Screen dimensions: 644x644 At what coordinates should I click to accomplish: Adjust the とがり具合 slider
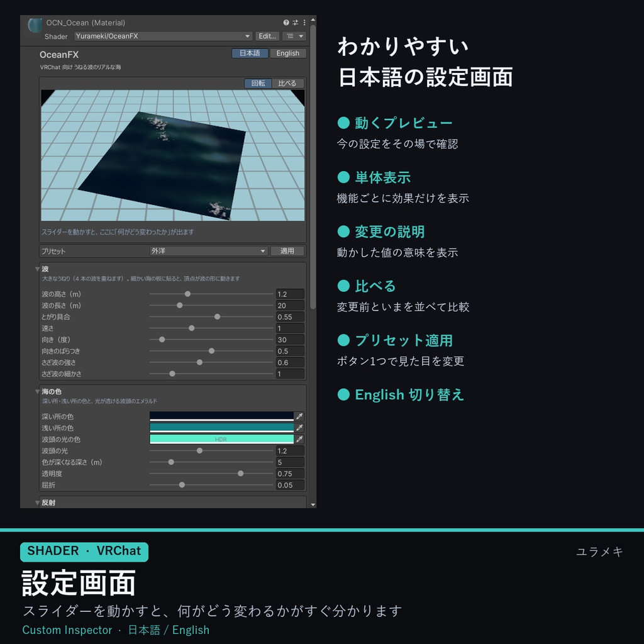[x=211, y=317]
